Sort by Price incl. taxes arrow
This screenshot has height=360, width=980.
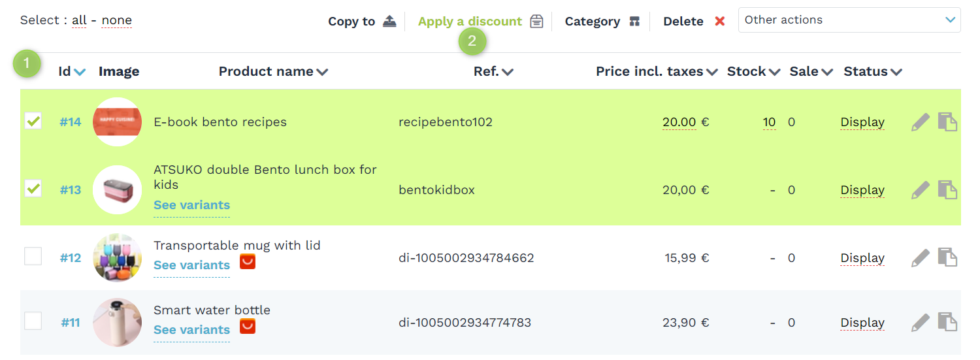(x=712, y=73)
